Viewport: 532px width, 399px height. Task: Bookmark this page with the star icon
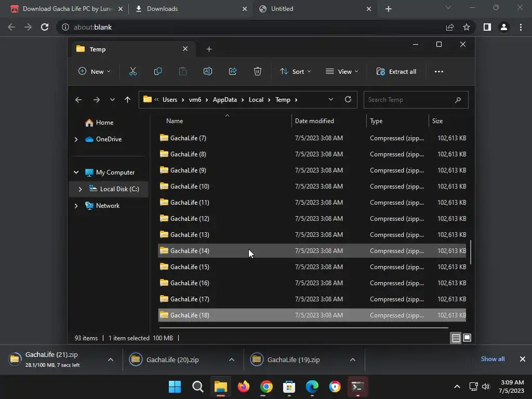(467, 27)
